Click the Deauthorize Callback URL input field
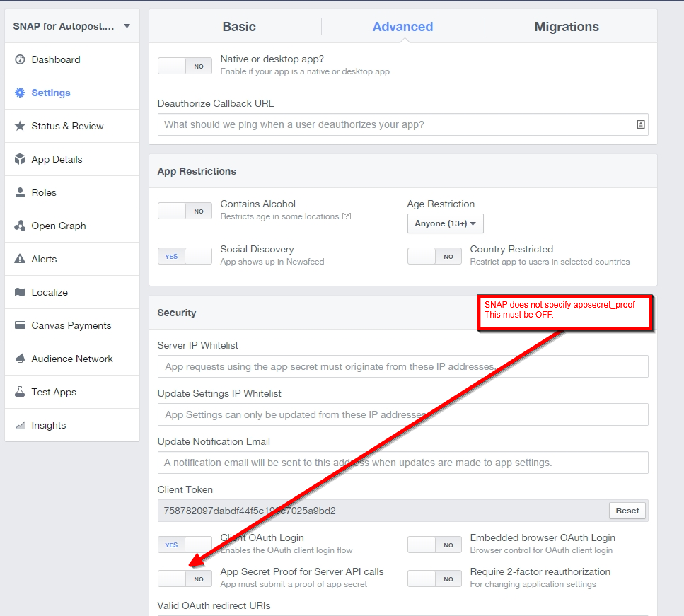 tap(402, 124)
